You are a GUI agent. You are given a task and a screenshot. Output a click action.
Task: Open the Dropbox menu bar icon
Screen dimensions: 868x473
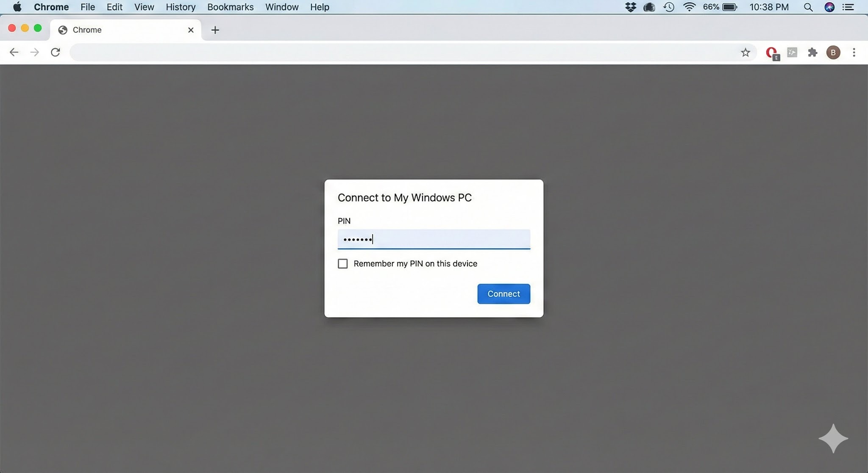pos(631,7)
